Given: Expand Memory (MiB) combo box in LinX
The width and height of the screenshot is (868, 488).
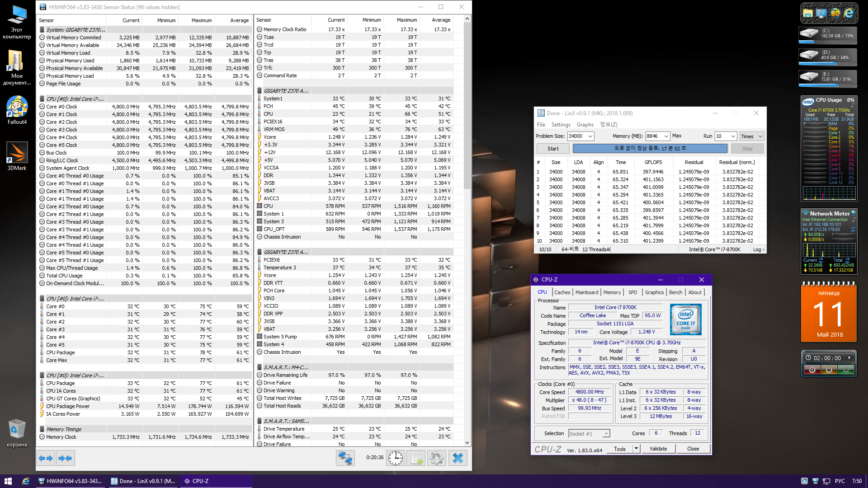Looking at the screenshot, I should click(666, 136).
